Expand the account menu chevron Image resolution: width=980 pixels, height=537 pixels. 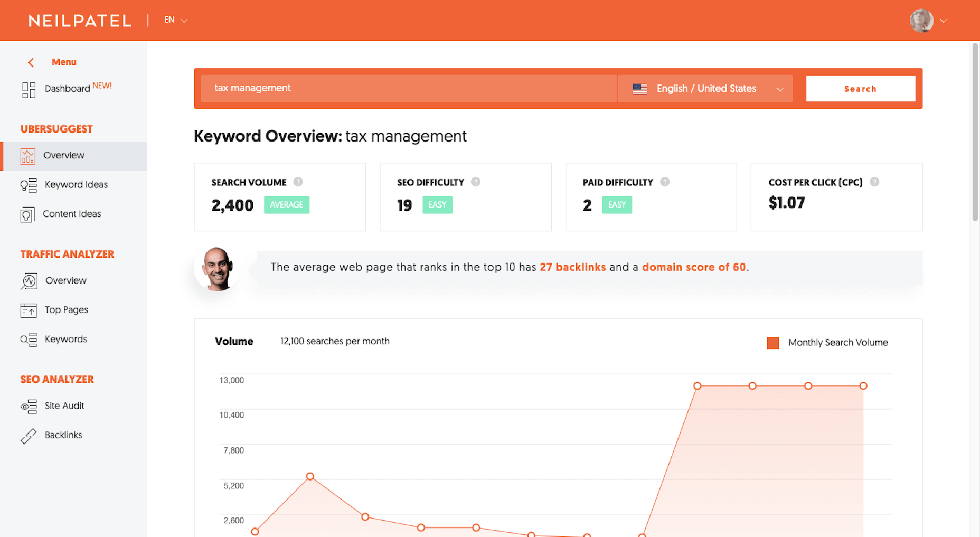pyautogui.click(x=944, y=21)
